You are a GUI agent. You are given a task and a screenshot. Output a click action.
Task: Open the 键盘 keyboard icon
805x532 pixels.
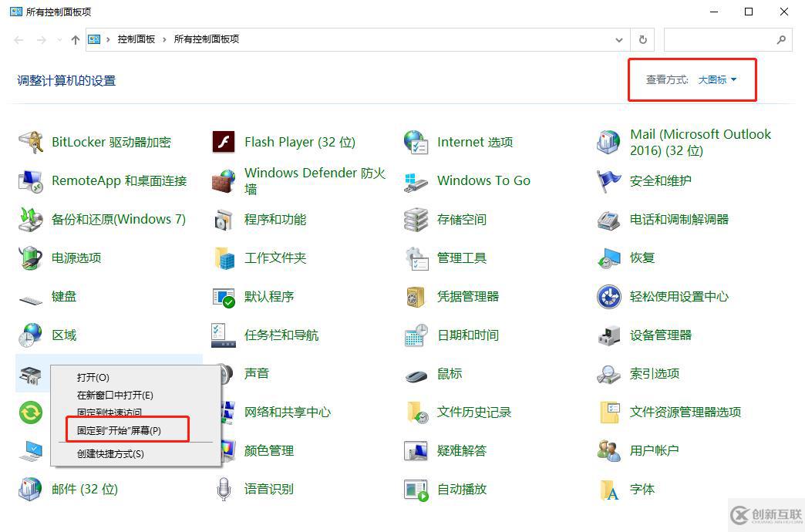tap(31, 299)
